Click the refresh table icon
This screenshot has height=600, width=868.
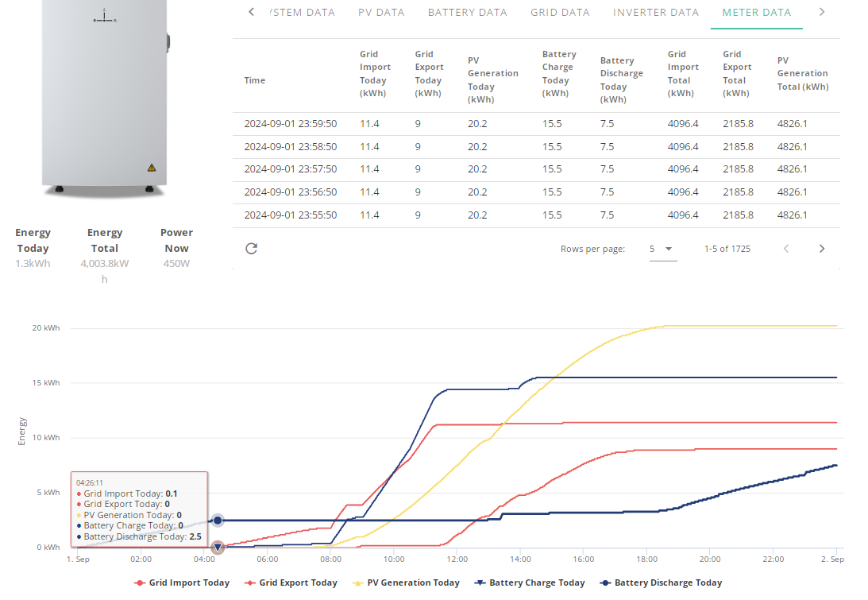tap(251, 249)
